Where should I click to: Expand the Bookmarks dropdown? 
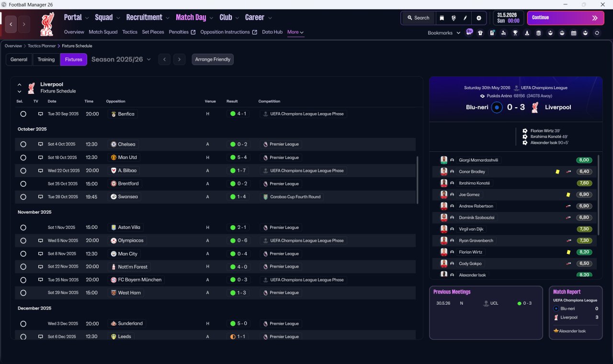point(444,33)
